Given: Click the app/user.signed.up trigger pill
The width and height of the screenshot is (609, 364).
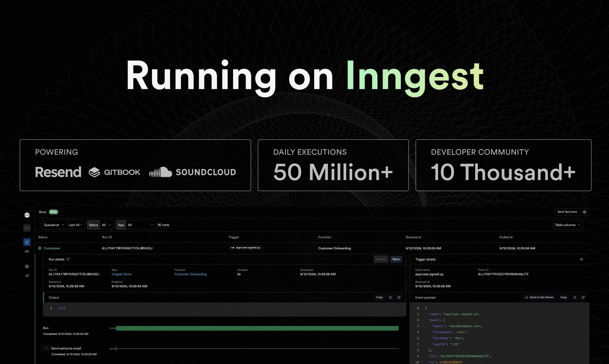Looking at the screenshot, I should tap(245, 248).
